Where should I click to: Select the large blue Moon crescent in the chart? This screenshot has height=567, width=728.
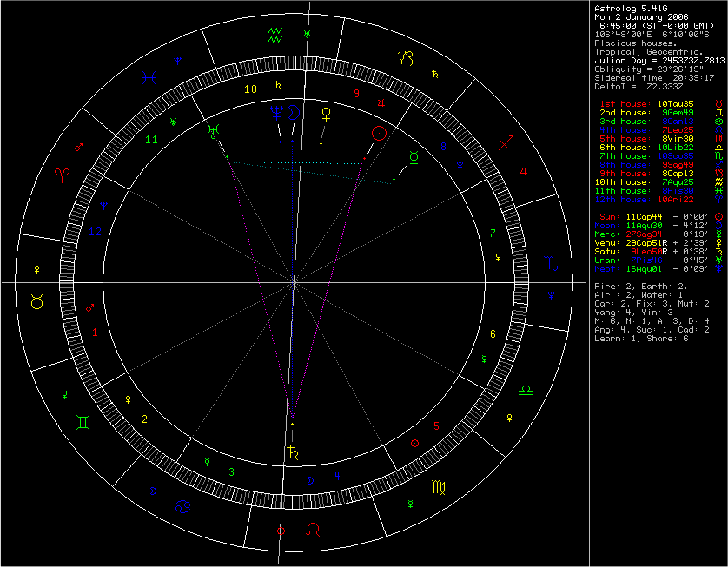pos(294,113)
